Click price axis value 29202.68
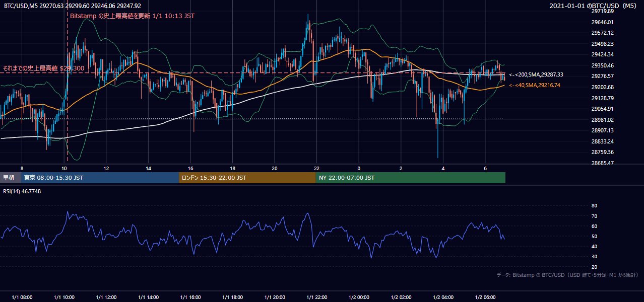644x302 pixels. click(603, 87)
